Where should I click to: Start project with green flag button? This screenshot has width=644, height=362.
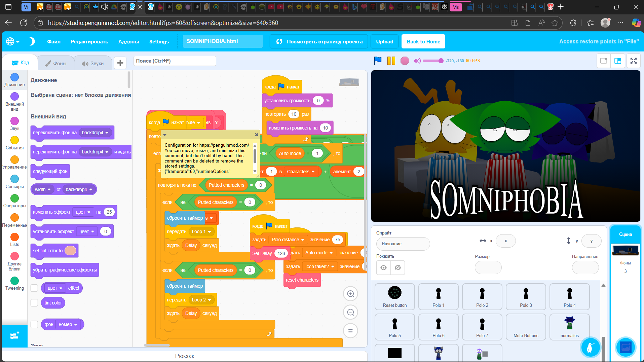point(378,61)
